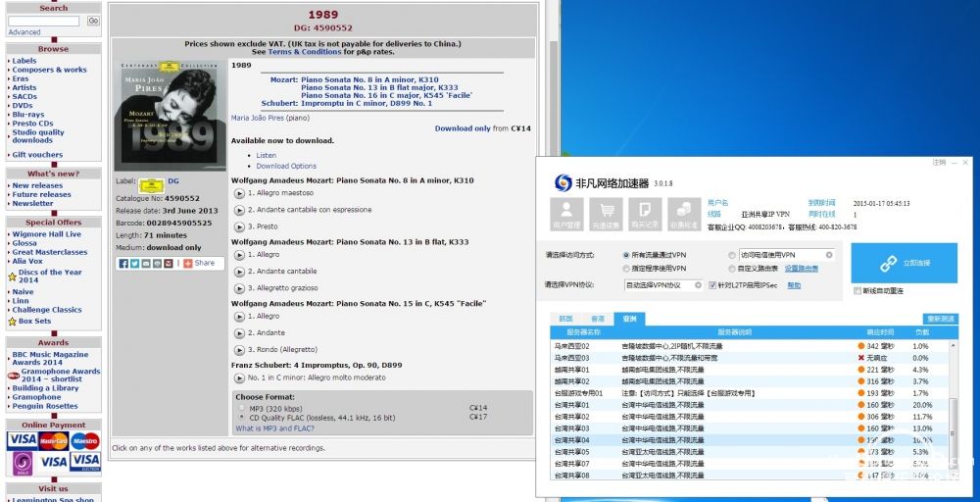Open 购买记录 purchase history icon
Screen dimensions: 980x502
645,215
